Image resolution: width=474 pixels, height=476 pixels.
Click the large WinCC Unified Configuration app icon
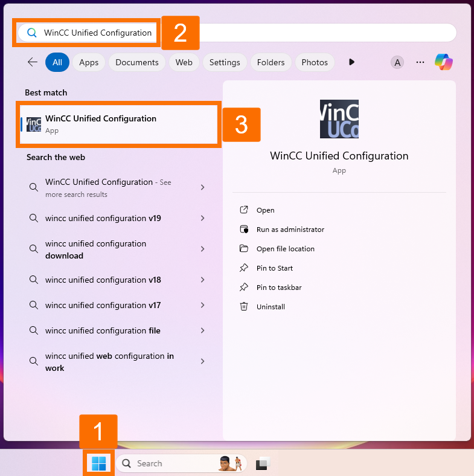coord(339,118)
